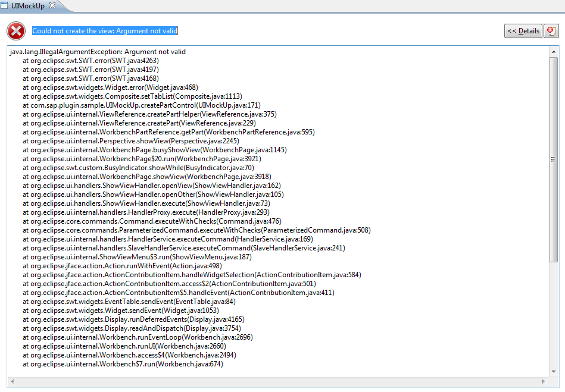This screenshot has width=565, height=392.
Task: Click the 'Workbench.runUI(Workbench.java:2660)' line
Action: [x=124, y=346]
